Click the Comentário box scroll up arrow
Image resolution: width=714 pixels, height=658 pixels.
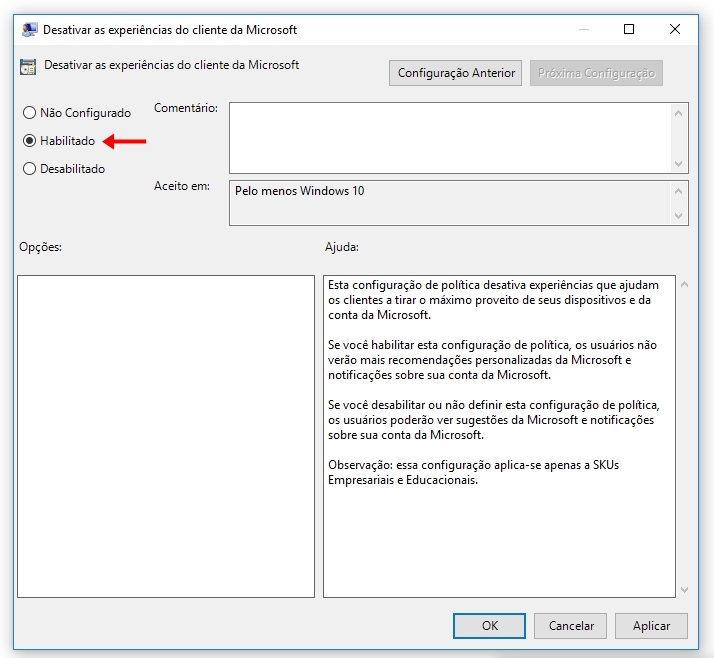click(678, 113)
